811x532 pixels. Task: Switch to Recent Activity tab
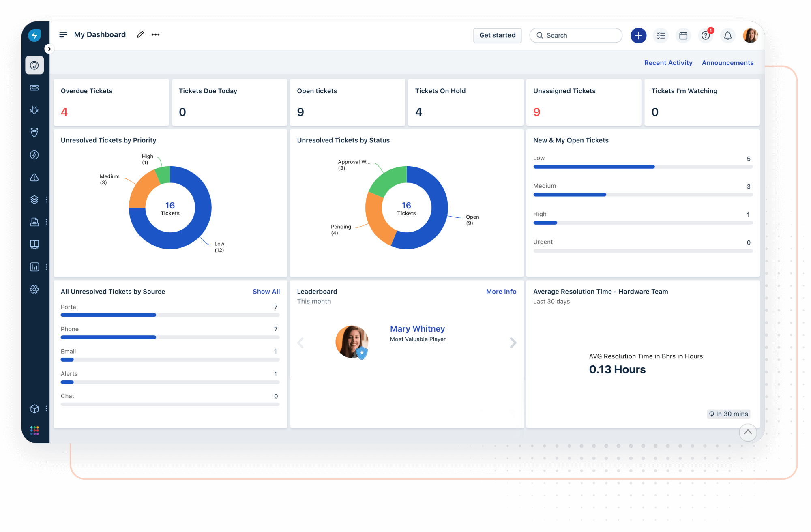pyautogui.click(x=668, y=63)
